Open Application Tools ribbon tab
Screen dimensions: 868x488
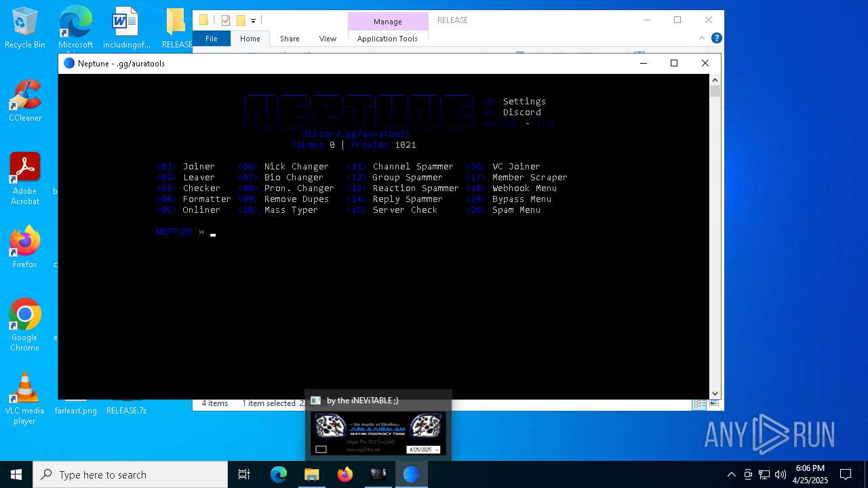(x=387, y=39)
